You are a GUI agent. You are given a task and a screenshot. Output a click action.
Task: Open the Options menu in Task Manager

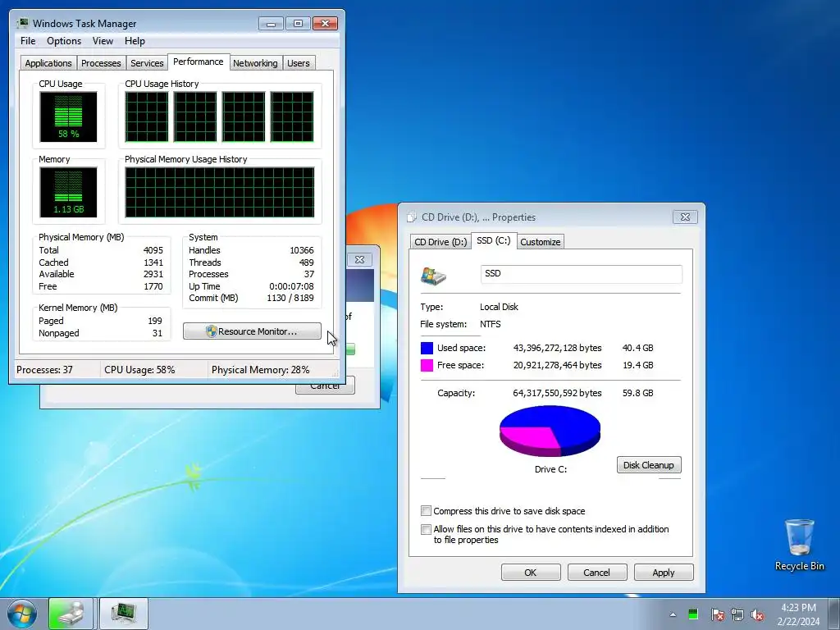click(64, 41)
